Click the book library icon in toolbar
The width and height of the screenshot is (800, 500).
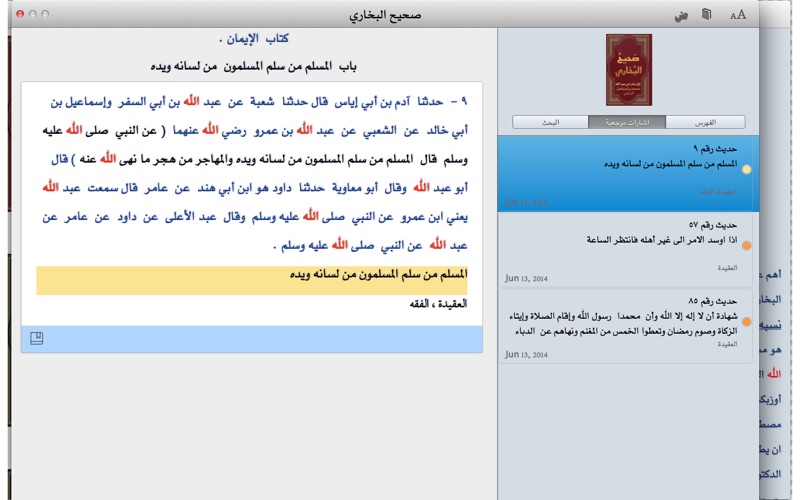pos(706,14)
